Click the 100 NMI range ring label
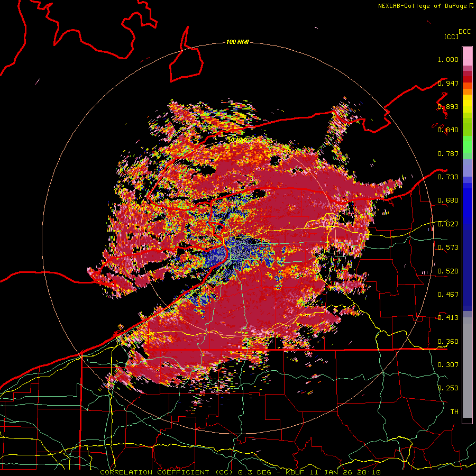This screenshot has width=476, height=476. (237, 42)
